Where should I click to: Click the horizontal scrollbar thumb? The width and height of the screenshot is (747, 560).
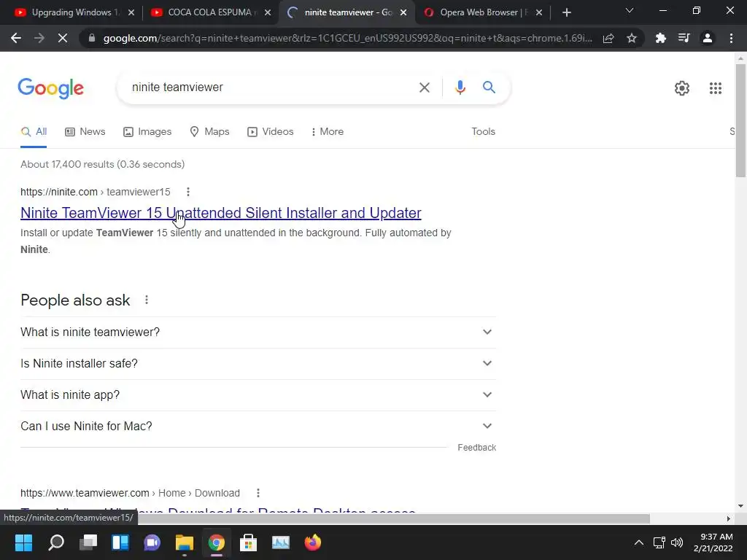[393, 518]
